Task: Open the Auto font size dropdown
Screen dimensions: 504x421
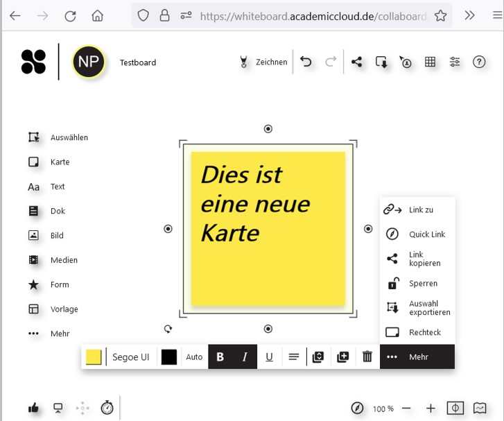Action: click(194, 357)
